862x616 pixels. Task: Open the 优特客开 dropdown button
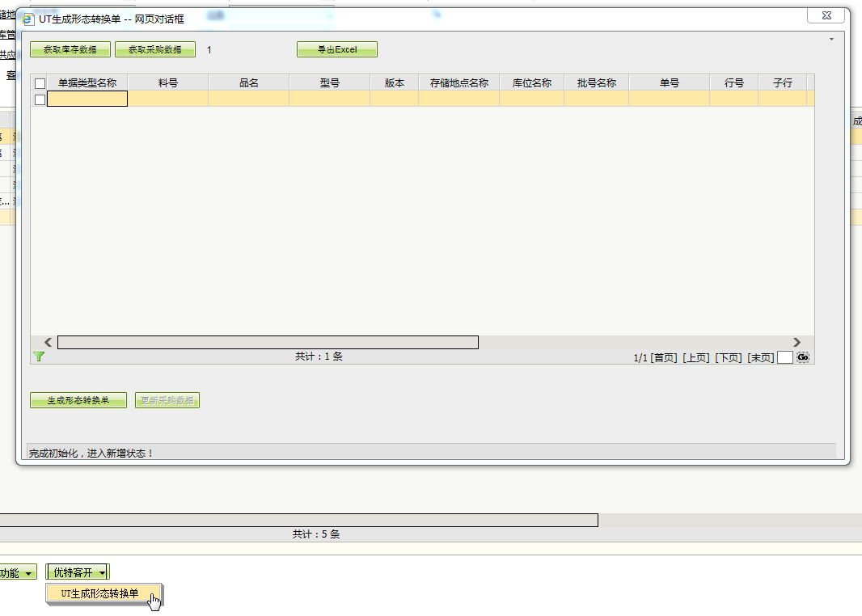(x=78, y=572)
